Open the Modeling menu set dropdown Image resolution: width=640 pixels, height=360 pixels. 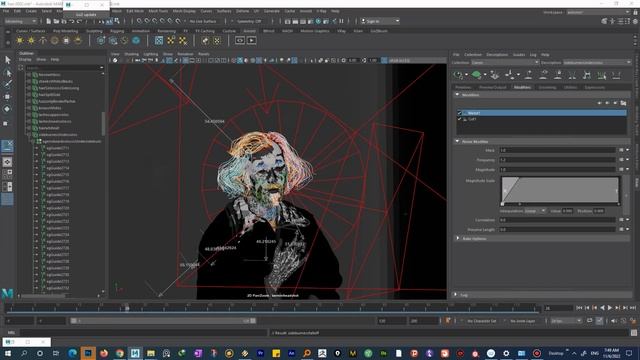(20, 21)
